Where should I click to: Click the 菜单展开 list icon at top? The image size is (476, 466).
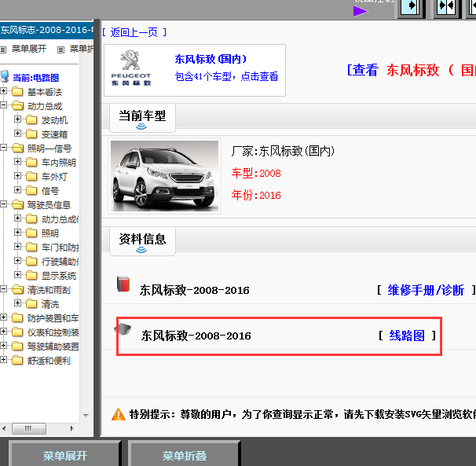pos(3,50)
